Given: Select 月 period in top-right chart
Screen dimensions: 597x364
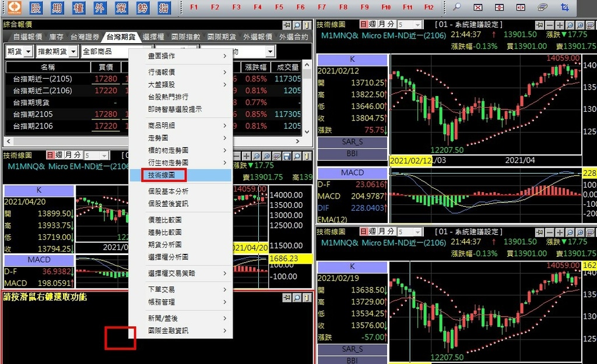Looking at the screenshot, I should click(x=381, y=24).
